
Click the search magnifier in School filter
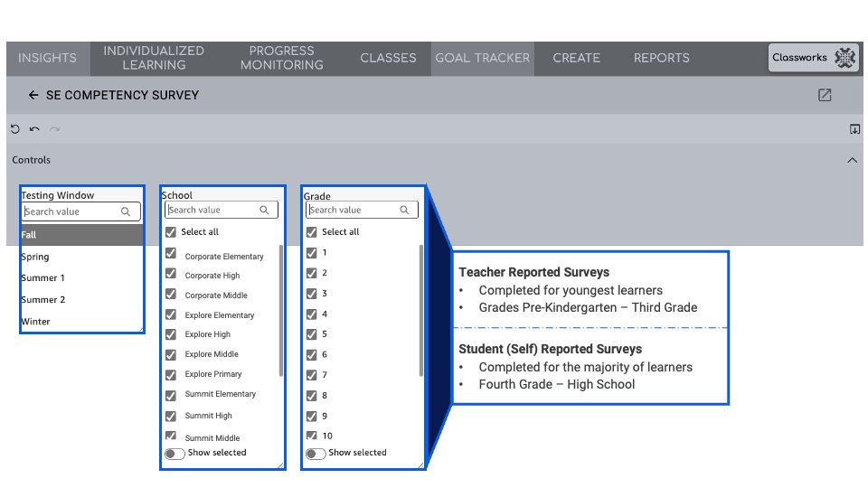(264, 210)
